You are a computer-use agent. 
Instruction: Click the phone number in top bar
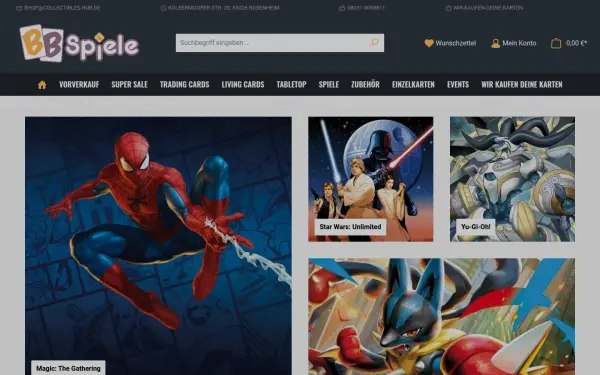366,8
